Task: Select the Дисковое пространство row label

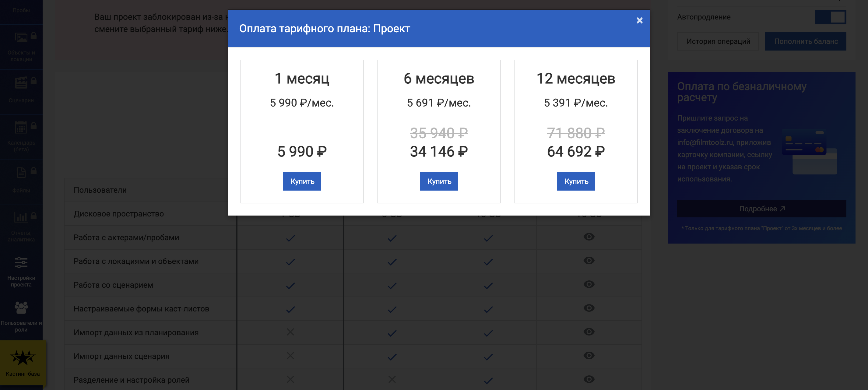Action: tap(119, 214)
